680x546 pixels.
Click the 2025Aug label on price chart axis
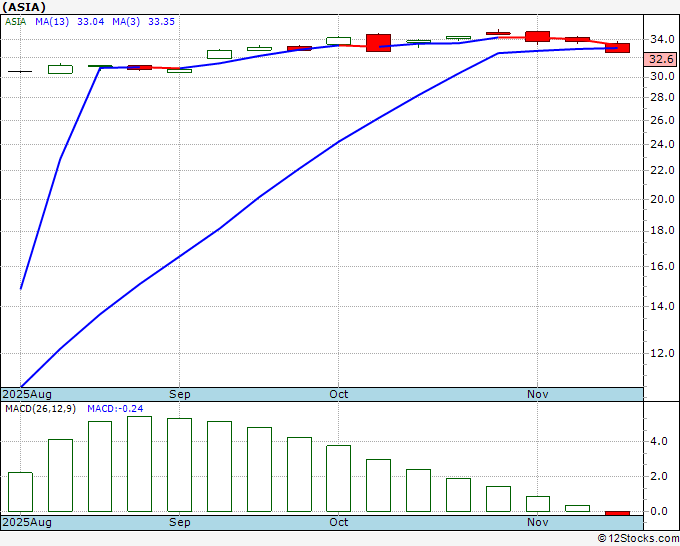click(27, 394)
